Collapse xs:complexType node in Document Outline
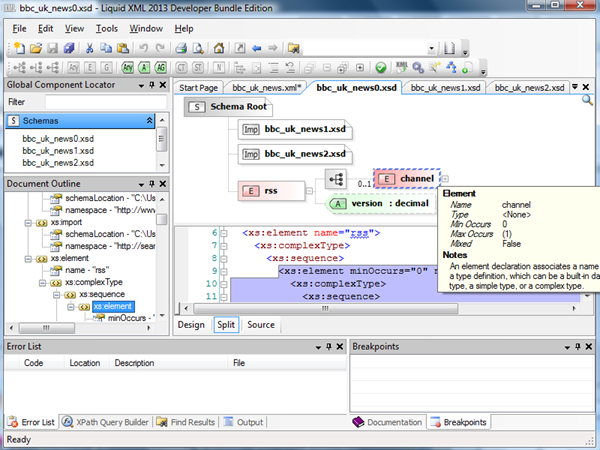Image resolution: width=600 pixels, height=450 pixels. tap(42, 283)
